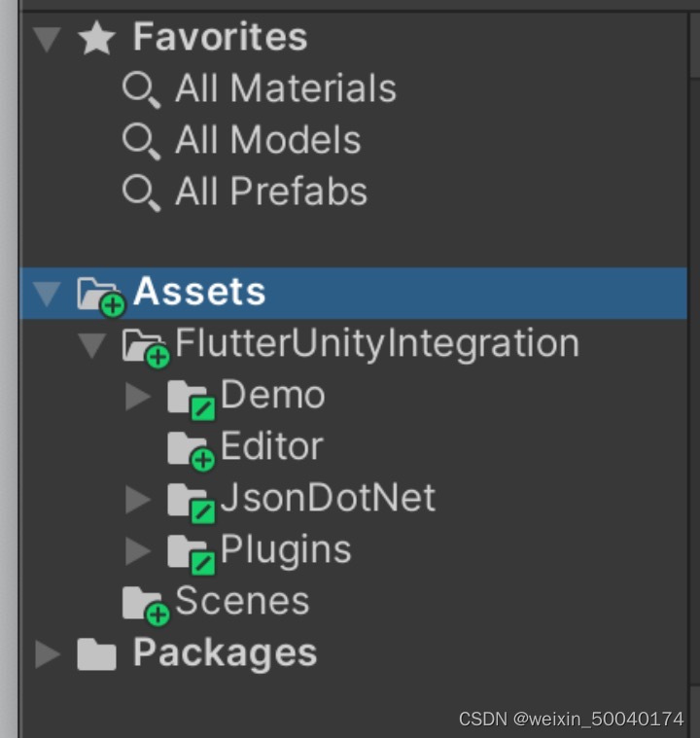Click the Favorites star icon

click(x=96, y=38)
